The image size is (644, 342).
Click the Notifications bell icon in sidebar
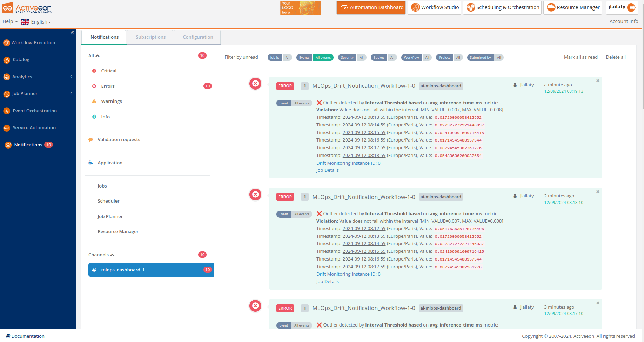[x=8, y=145]
